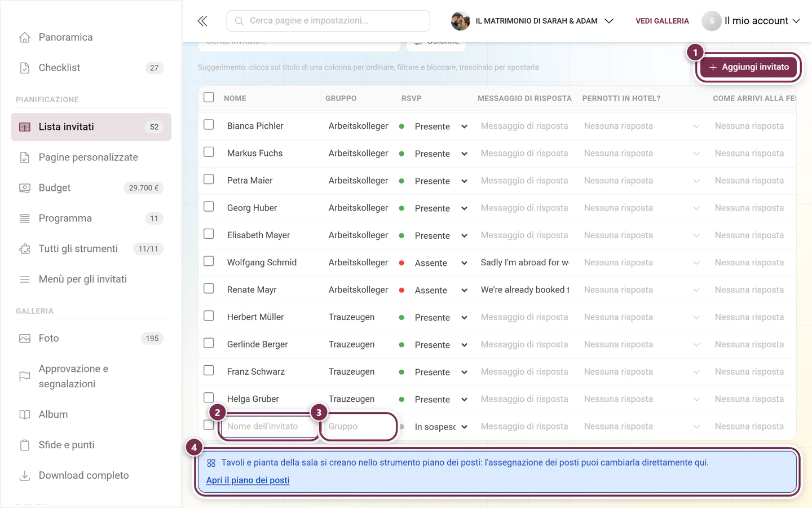
Task: Click Renate Mayr's message 'We're already booked'
Action: point(524,290)
